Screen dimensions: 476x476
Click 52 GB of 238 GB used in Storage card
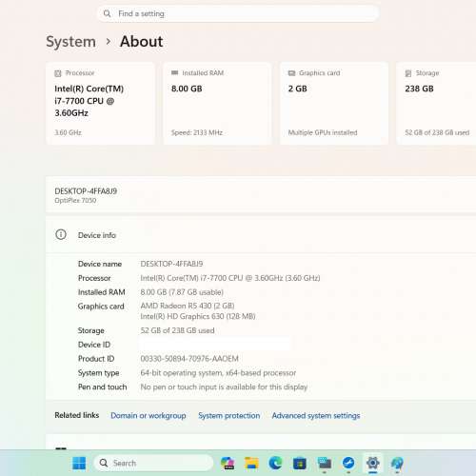click(437, 132)
